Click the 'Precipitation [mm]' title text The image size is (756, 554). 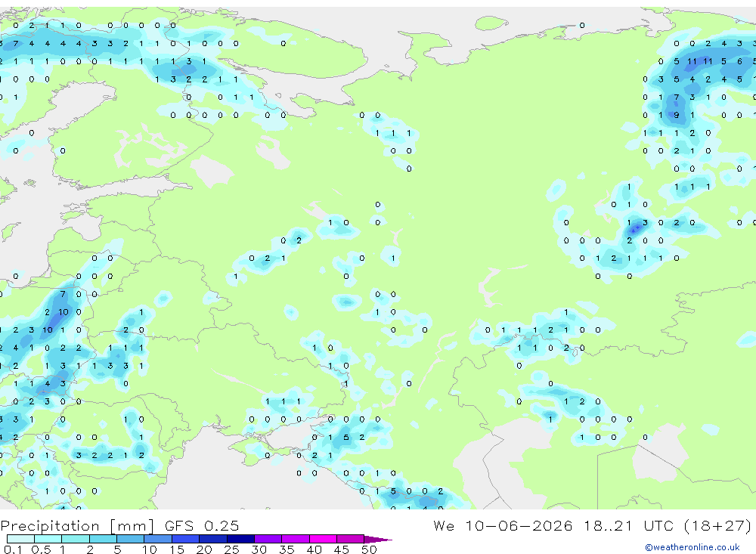(x=77, y=526)
